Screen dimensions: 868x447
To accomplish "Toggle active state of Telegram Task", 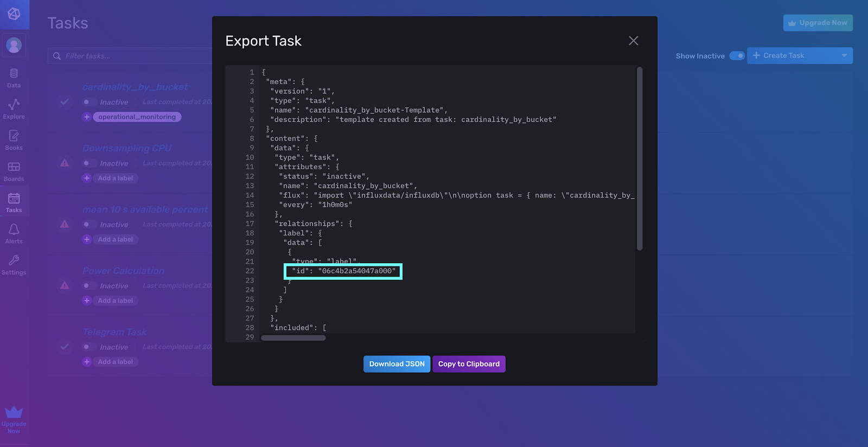I will [x=89, y=347].
